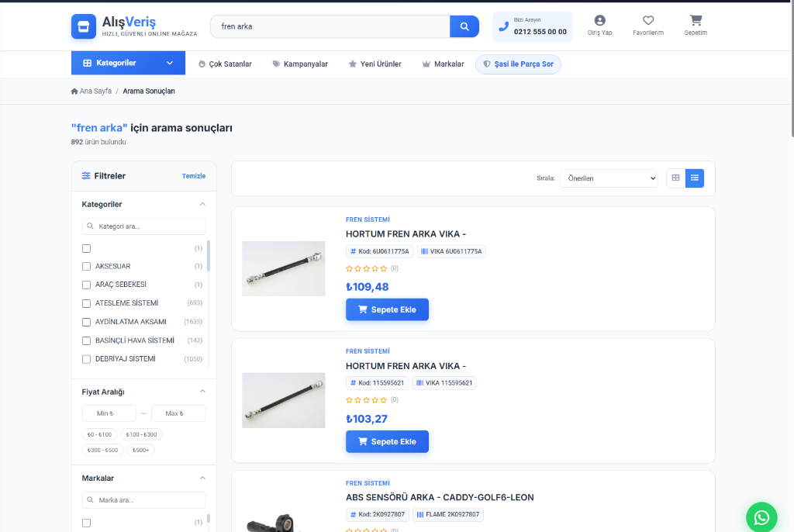794x532 pixels.
Task: Click the magnifier in Kategori ara field
Action: (90, 226)
